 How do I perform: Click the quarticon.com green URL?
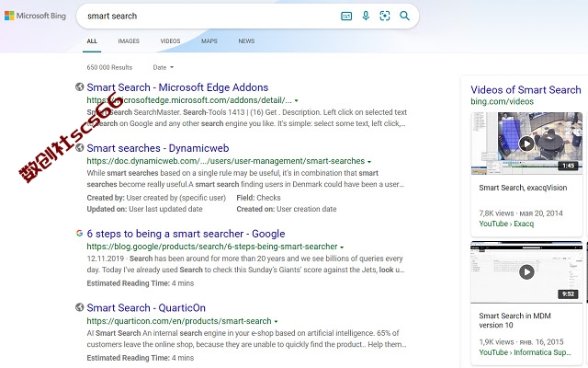coord(179,321)
